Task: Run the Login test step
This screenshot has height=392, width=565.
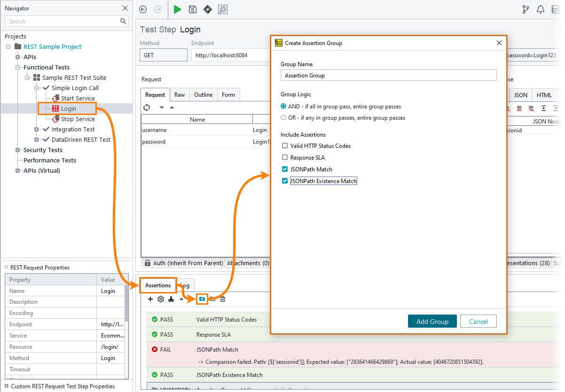Action: pos(177,9)
